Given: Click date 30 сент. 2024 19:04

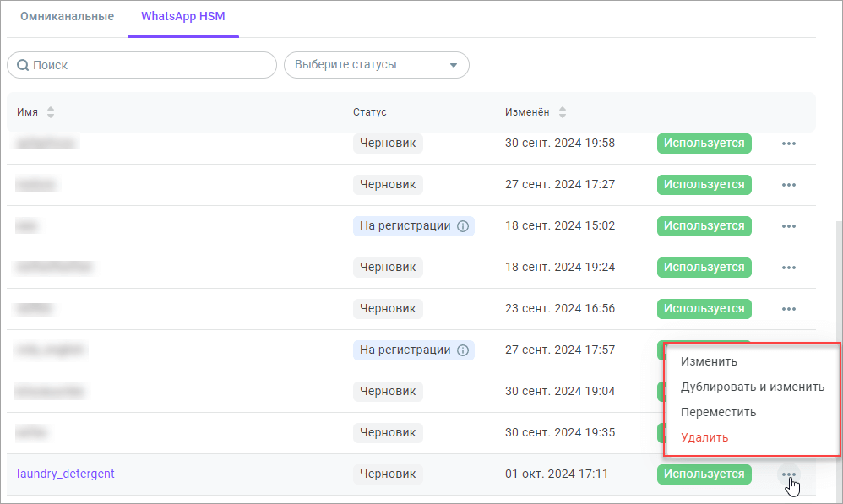Looking at the screenshot, I should point(560,391).
